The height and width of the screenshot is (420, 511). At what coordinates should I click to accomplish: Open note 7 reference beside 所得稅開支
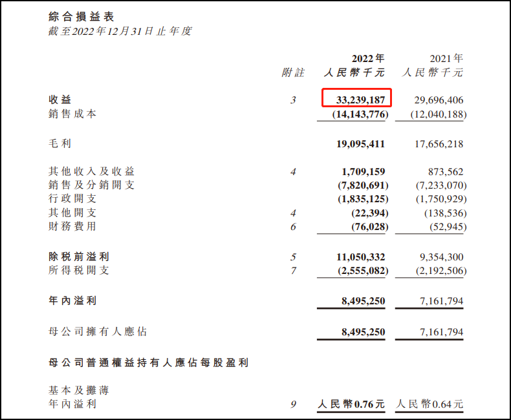click(293, 270)
